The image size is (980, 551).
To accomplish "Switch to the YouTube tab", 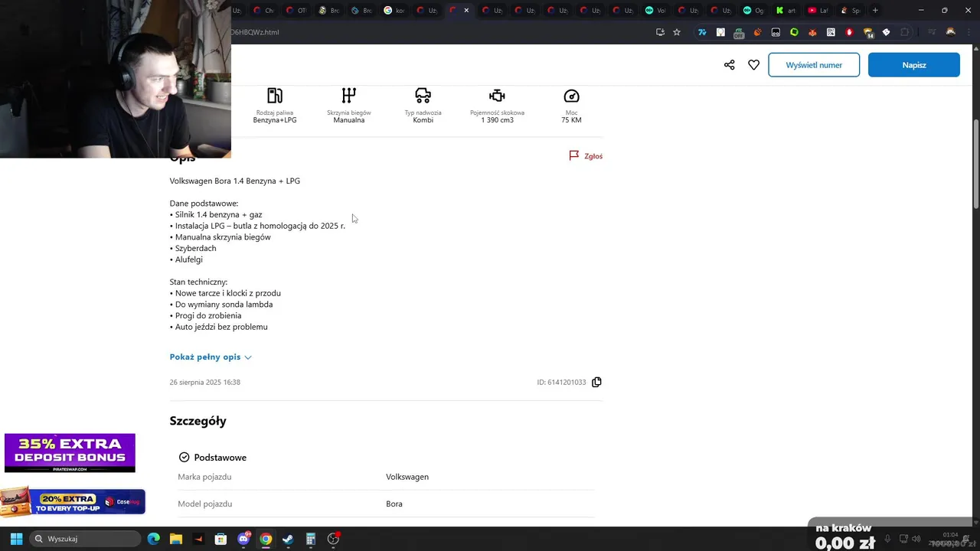I will pyautogui.click(x=818, y=11).
